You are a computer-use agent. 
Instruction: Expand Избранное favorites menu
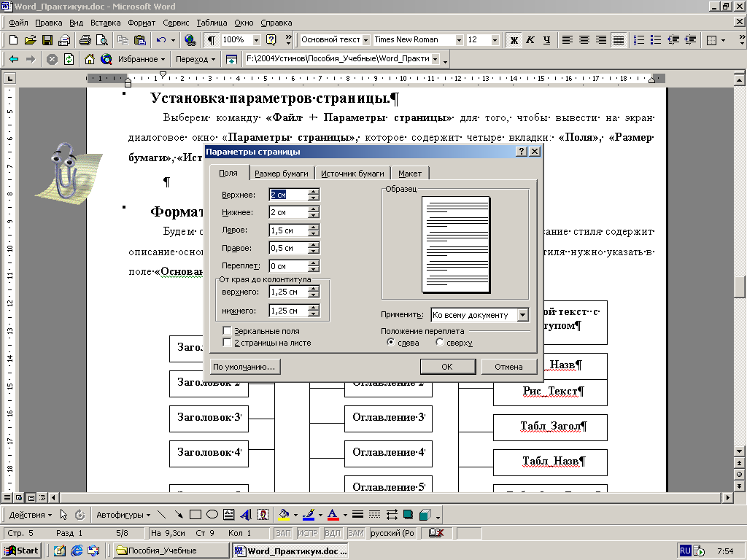click(142, 59)
